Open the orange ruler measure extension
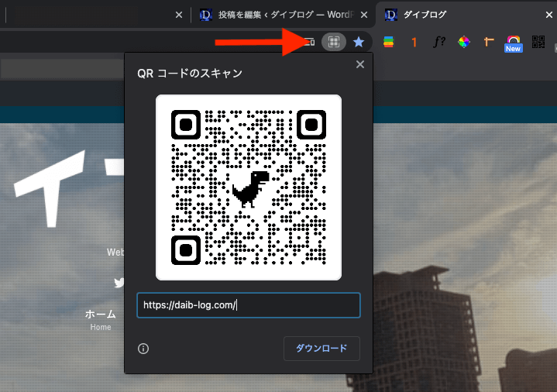 [x=489, y=42]
